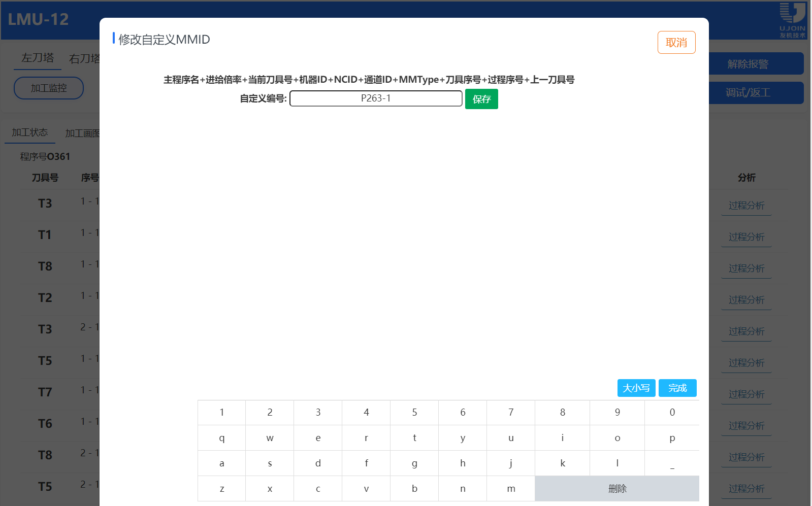The image size is (812, 506).
Task: Tap keyboard letter b
Action: point(414,489)
